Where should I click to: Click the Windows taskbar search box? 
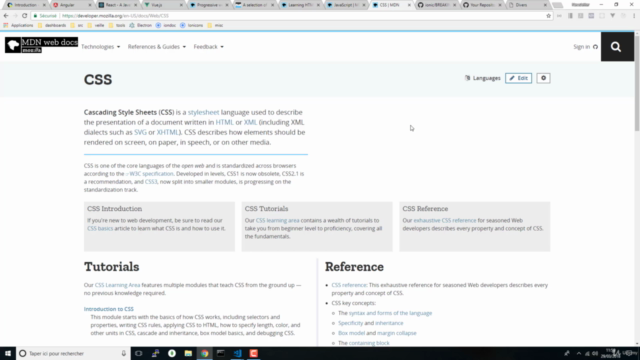pos(73,353)
